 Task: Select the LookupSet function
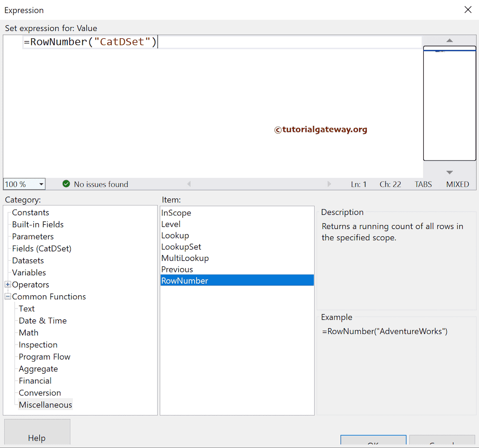[181, 247]
